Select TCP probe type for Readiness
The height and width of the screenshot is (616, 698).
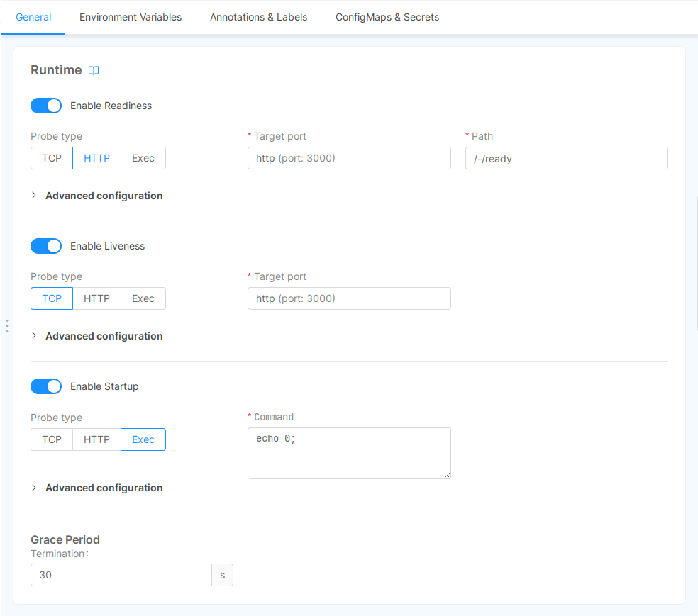(52, 158)
